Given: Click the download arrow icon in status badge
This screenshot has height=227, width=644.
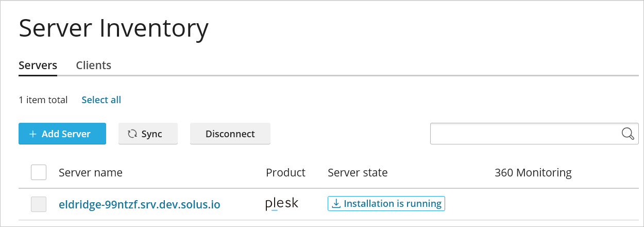Looking at the screenshot, I should coord(336,204).
